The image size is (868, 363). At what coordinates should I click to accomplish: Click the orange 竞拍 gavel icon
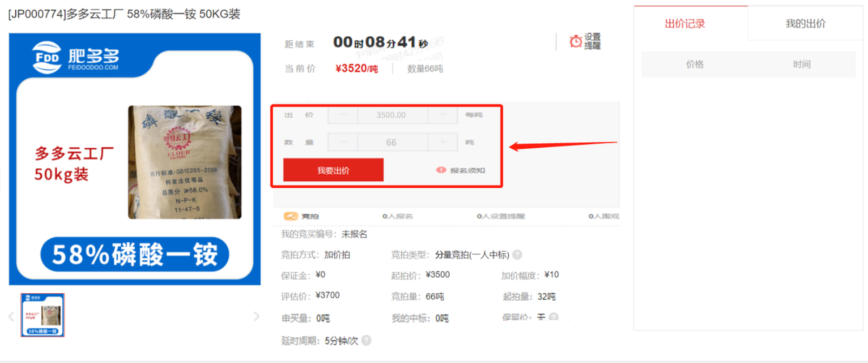coord(291,216)
